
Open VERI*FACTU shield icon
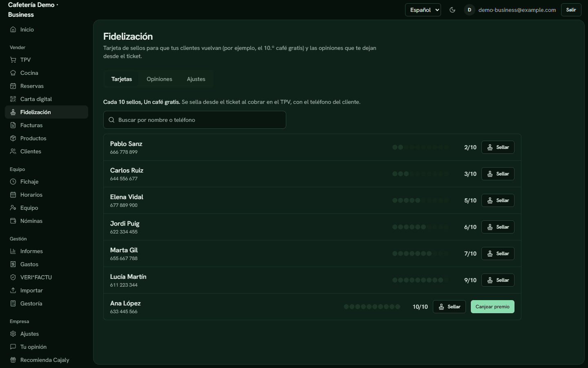pyautogui.click(x=13, y=277)
